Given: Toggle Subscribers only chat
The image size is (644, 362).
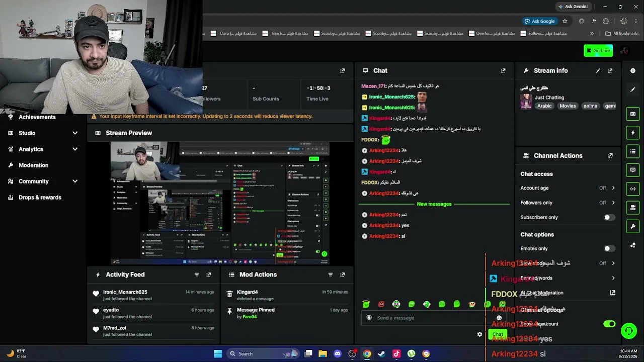Looking at the screenshot, I should [x=609, y=218].
